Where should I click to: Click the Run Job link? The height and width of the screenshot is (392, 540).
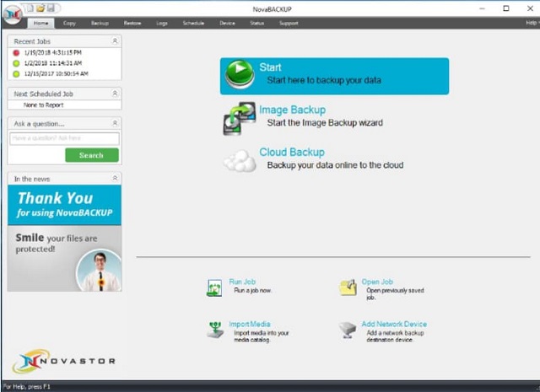[x=242, y=282]
